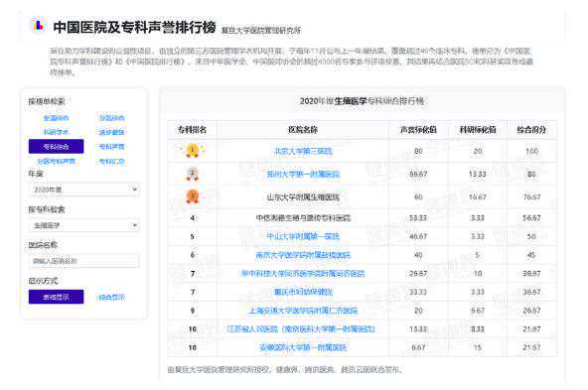
Task: Click the rank number 9 cell
Action: 193,311
